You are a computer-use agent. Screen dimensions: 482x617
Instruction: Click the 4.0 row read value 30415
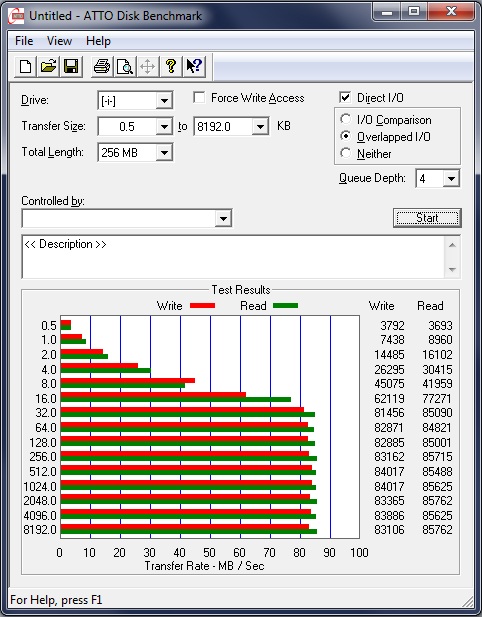pos(437,369)
